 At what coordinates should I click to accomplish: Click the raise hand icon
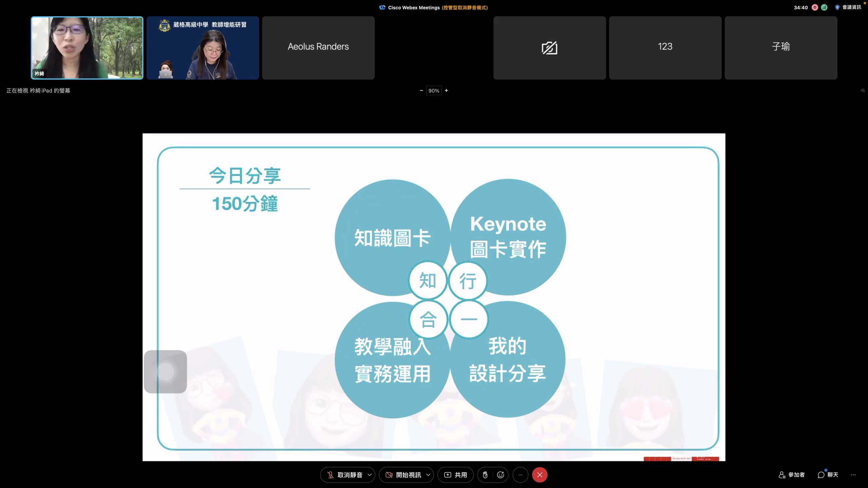[x=485, y=475]
